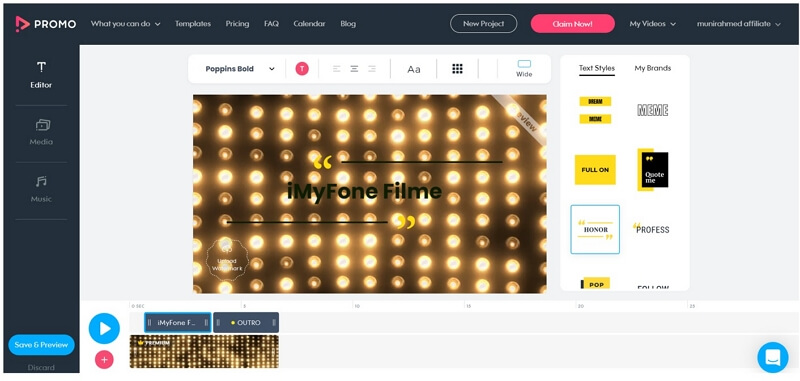Select the premium video track thumbnail
The width and height of the screenshot is (800, 381).
204,351
